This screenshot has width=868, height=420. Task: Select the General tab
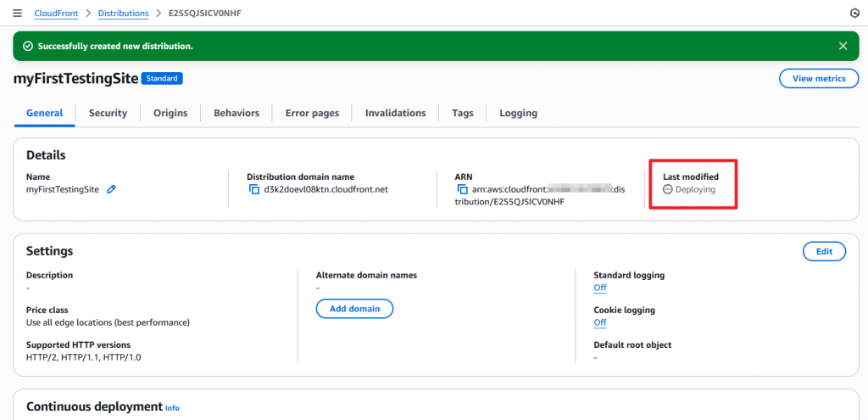[x=45, y=113]
